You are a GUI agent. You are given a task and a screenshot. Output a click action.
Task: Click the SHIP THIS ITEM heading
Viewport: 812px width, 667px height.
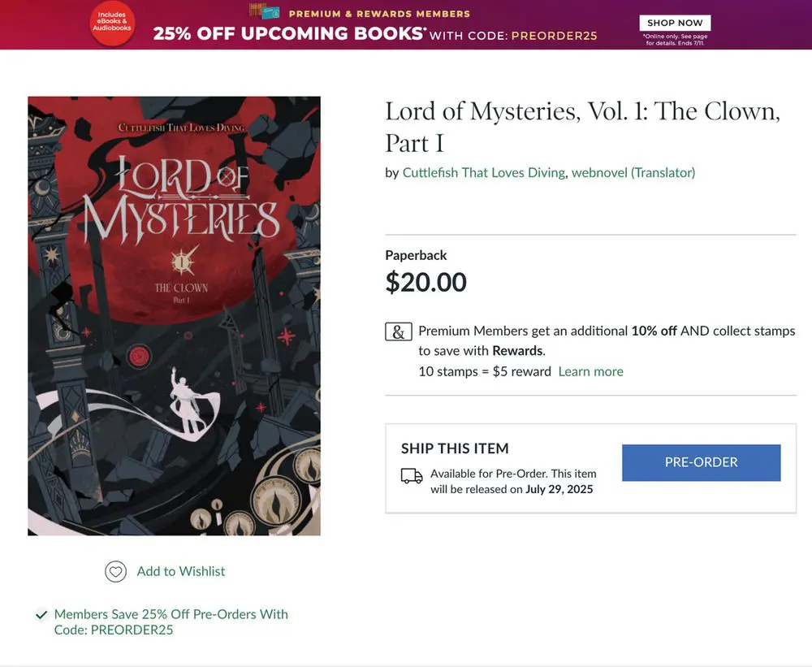tap(455, 448)
